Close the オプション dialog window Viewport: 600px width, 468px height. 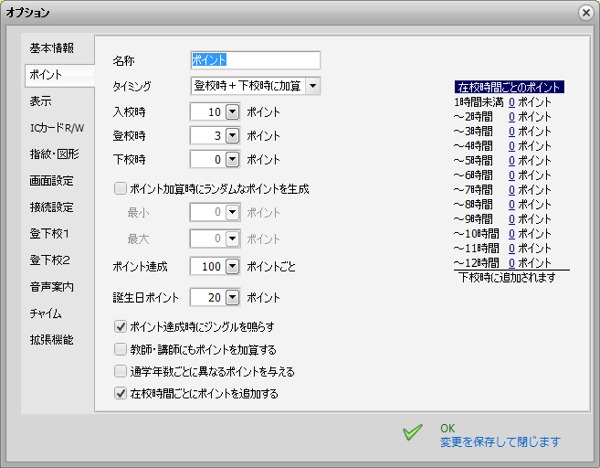click(x=585, y=12)
